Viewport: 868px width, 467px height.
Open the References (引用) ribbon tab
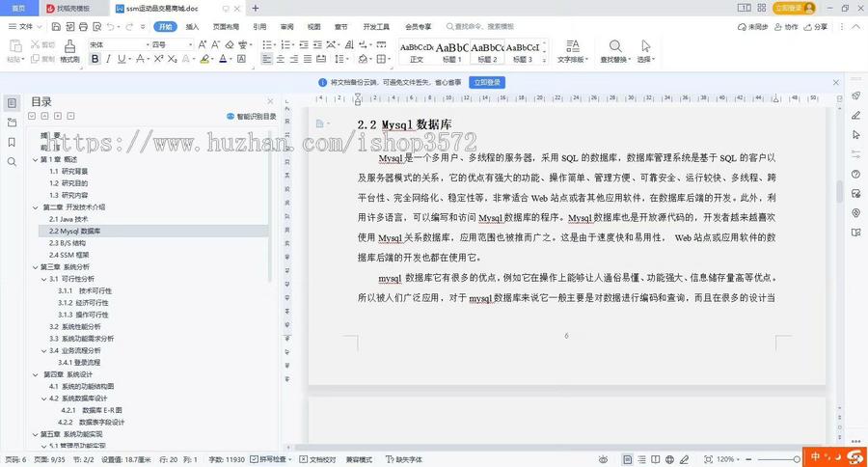click(x=259, y=27)
